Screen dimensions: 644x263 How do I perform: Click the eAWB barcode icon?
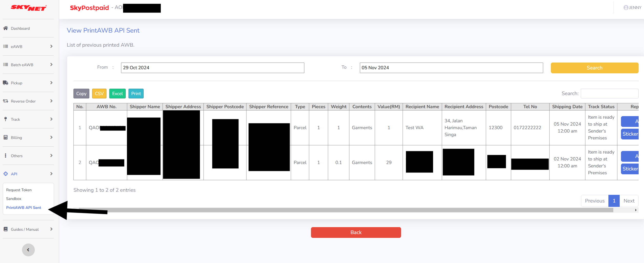pyautogui.click(x=5, y=46)
